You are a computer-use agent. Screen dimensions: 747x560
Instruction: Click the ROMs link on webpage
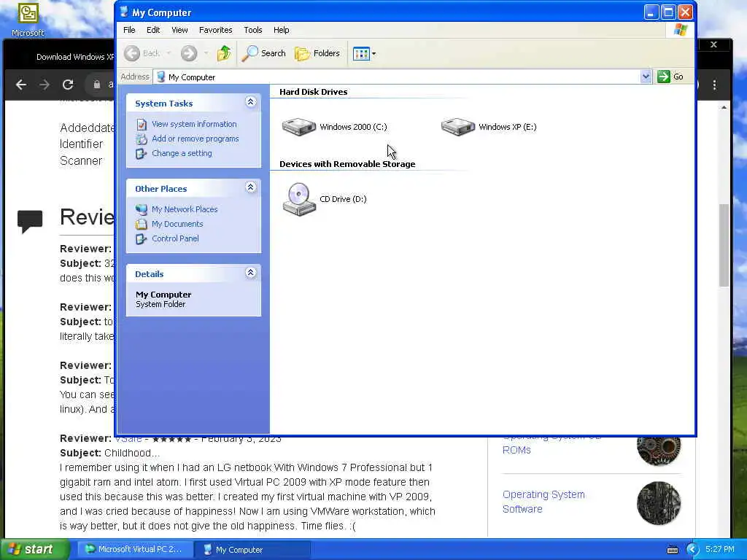(516, 451)
